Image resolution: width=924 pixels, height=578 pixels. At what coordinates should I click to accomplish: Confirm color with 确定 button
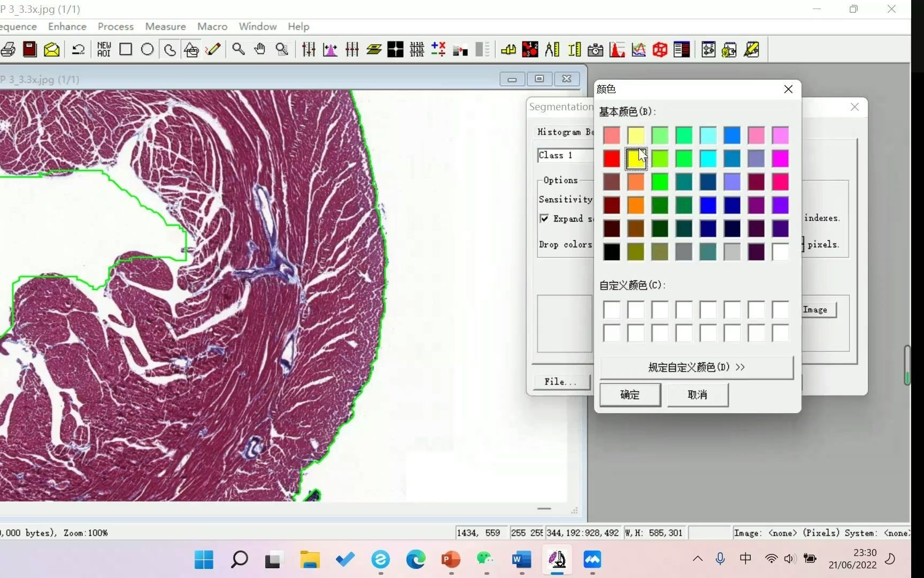[630, 394]
